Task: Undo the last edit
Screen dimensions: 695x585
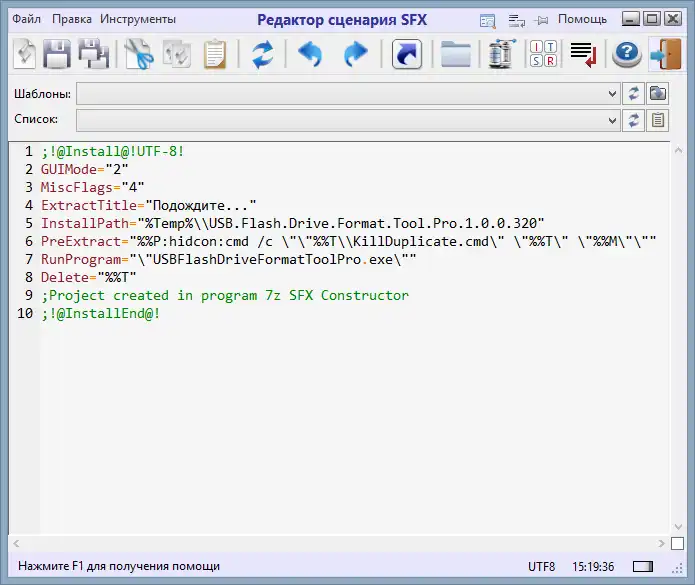Action: 310,54
